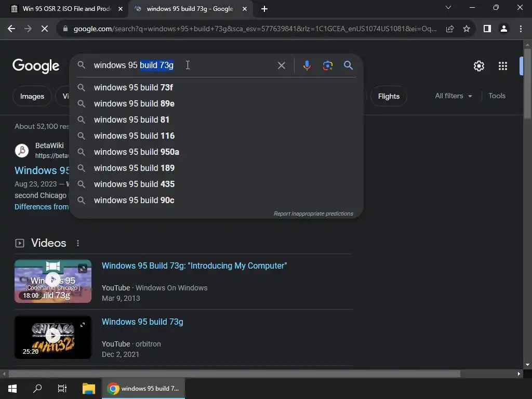Expand the Introducing My Computer video preview

(83, 269)
